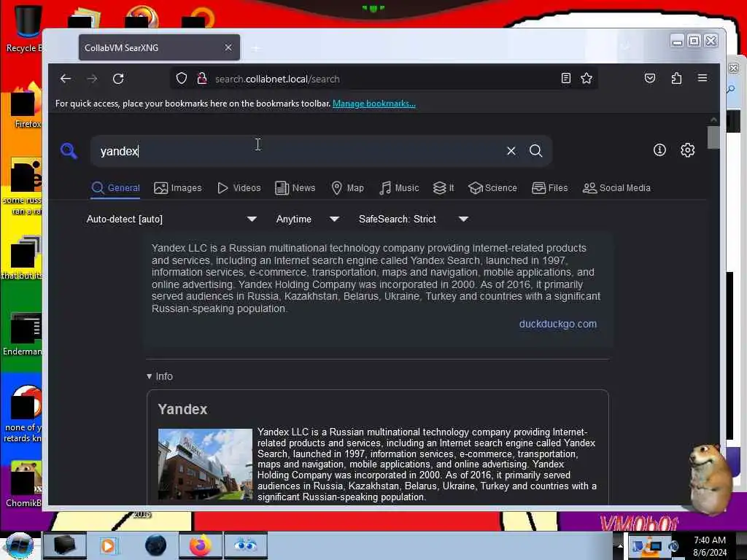Open the Anytime time range dropdown
The image size is (747, 560).
coord(308,219)
